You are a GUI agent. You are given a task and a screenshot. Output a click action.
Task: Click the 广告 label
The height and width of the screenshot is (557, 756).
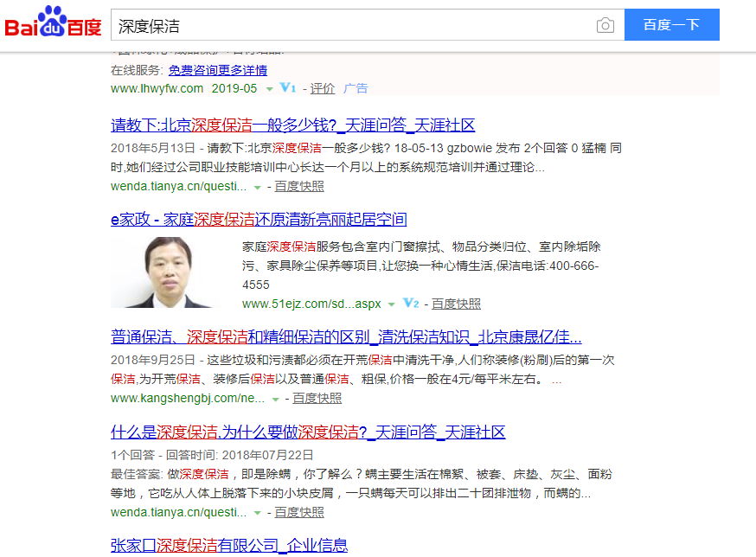pyautogui.click(x=356, y=88)
